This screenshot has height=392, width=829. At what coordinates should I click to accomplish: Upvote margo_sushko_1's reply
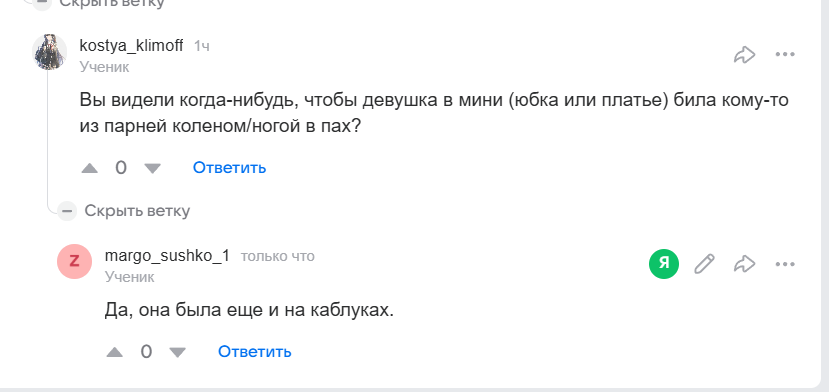(115, 352)
